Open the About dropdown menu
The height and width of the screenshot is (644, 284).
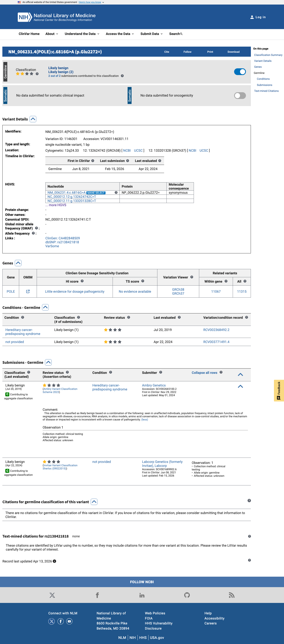[52, 34]
